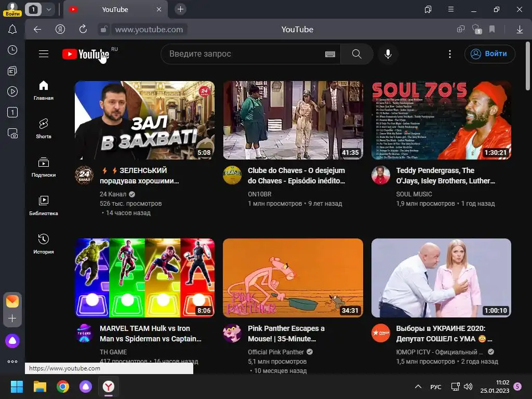Launch Chrome from taskbar
Screen dimensions: 532x399
point(63,387)
